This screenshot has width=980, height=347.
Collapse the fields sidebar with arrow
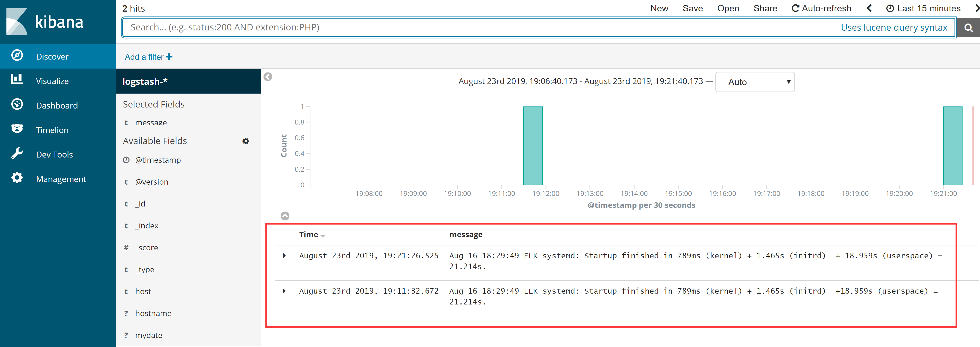click(268, 77)
